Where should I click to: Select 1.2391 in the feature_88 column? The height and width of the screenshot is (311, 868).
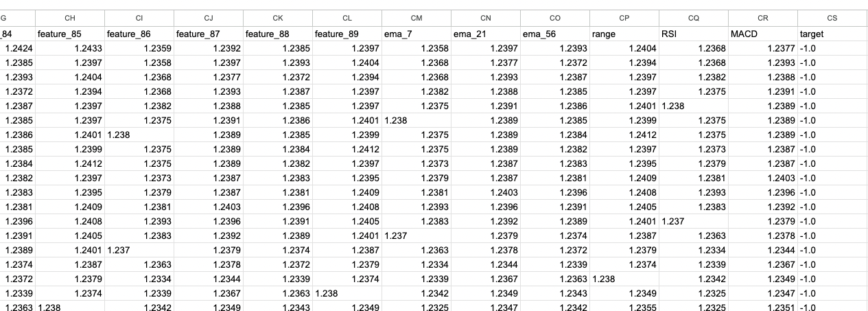(x=278, y=221)
